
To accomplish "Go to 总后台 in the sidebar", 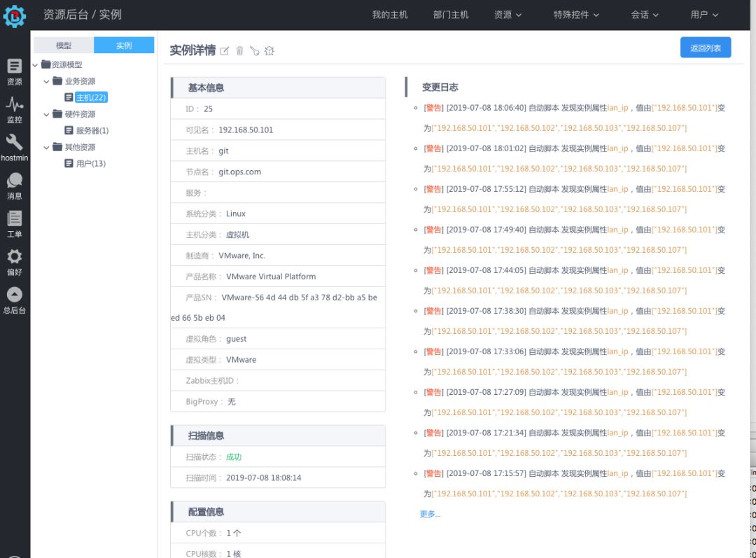I will (x=14, y=300).
